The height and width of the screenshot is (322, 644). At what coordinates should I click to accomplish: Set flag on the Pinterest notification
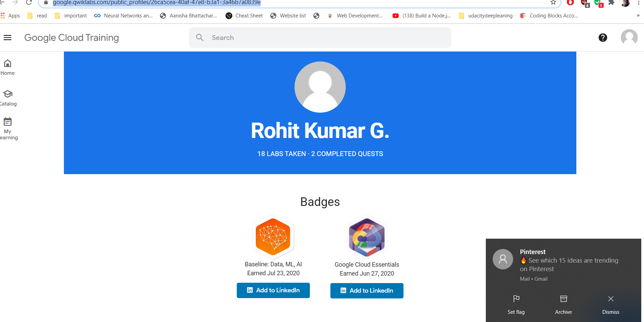516,304
